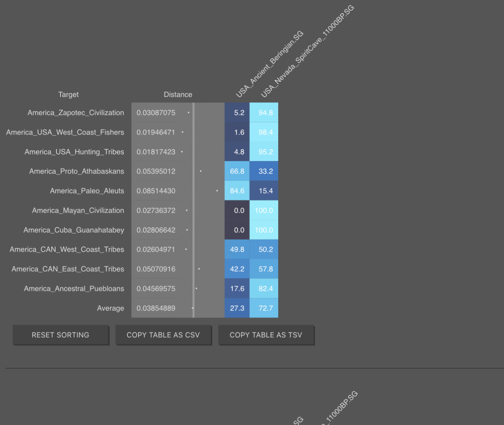Click distance value 0.02806642
The image size is (504, 425).
click(156, 230)
